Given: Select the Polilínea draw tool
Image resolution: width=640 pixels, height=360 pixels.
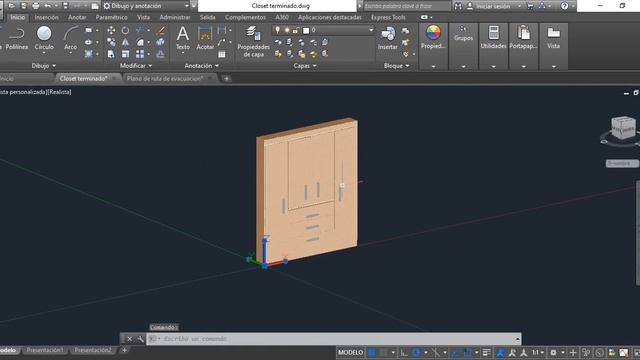Looking at the screenshot, I should point(16,38).
